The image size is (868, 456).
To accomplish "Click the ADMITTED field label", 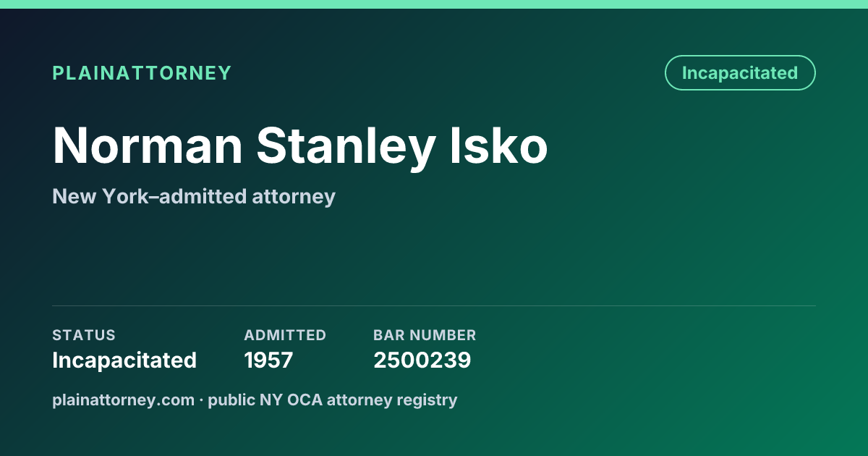I will [285, 335].
